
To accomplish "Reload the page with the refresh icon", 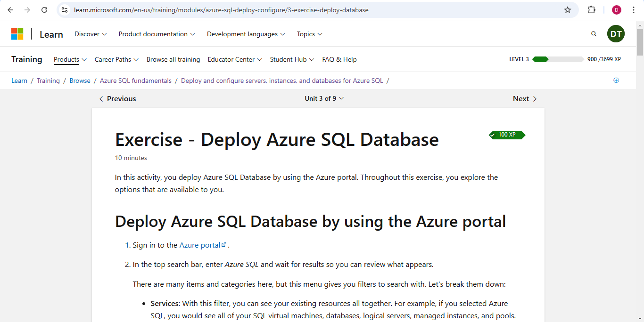I will click(44, 10).
